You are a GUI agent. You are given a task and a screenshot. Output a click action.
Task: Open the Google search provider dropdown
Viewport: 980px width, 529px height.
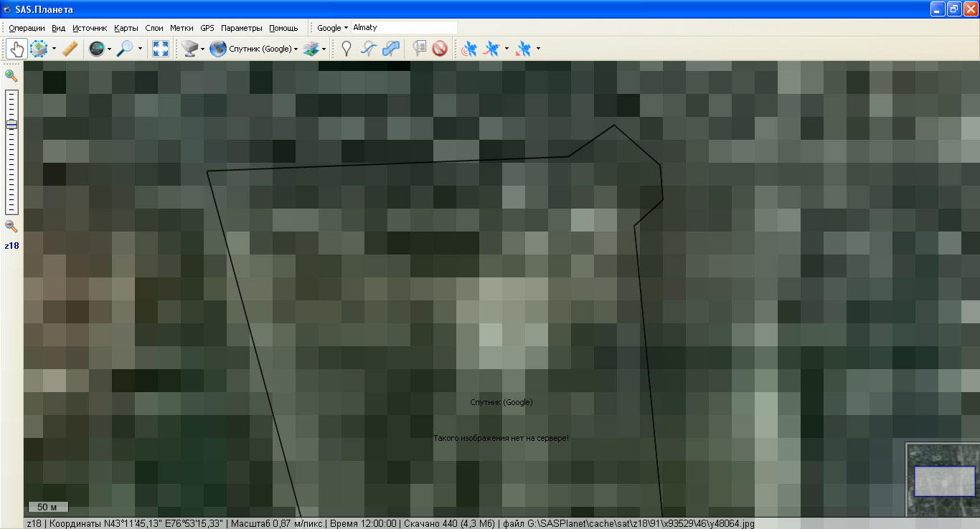point(332,28)
